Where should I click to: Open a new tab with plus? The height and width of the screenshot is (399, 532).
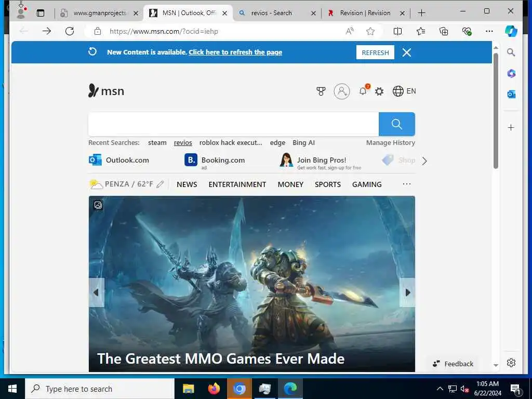click(x=421, y=13)
